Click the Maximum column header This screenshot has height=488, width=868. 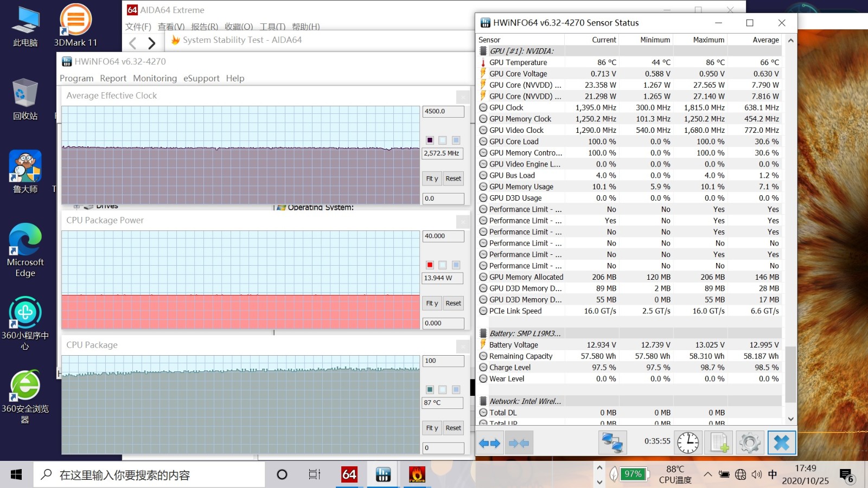(700, 40)
